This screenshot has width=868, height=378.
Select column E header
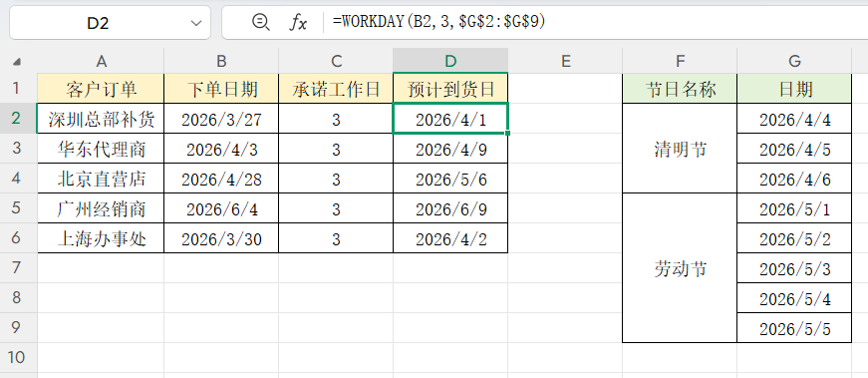[x=565, y=61]
